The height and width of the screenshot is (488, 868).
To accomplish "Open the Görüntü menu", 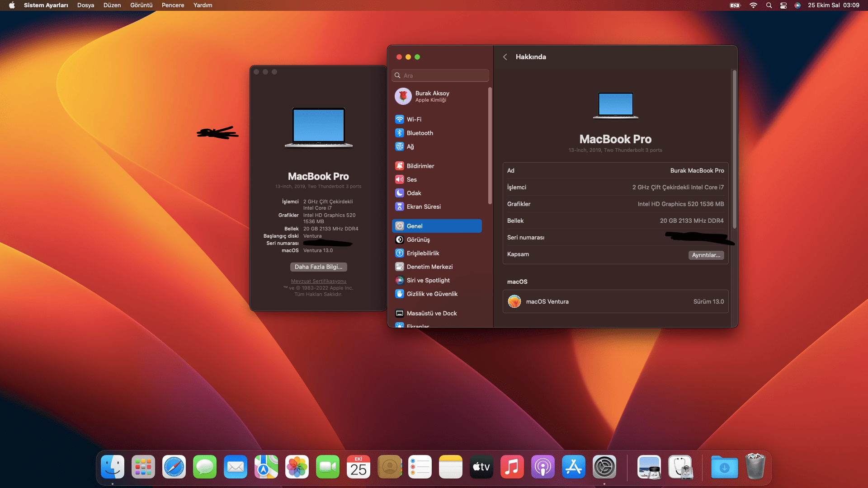I will click(141, 5).
